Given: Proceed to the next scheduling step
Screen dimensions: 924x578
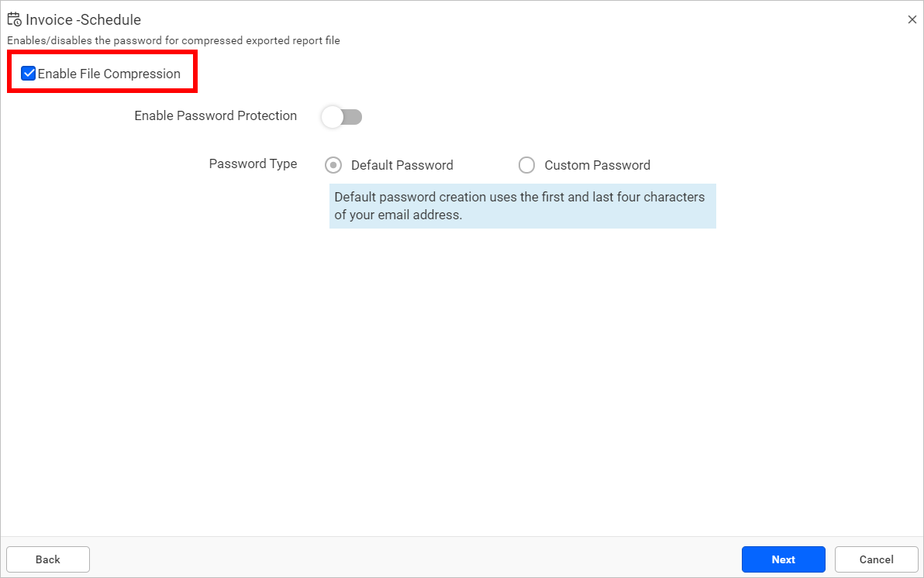Looking at the screenshot, I should [783, 559].
